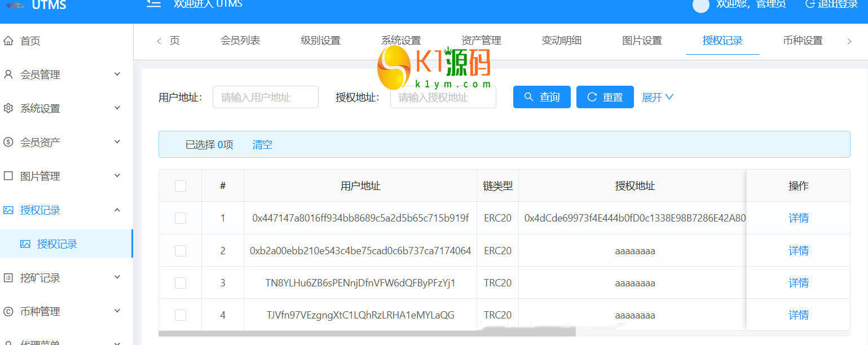Switch to the 系统设置 tab
868x345 pixels.
point(401,41)
